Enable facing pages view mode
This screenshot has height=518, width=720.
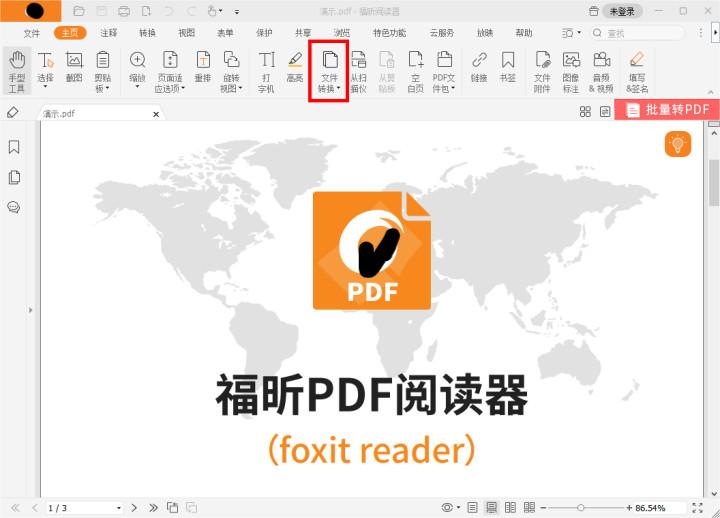510,507
